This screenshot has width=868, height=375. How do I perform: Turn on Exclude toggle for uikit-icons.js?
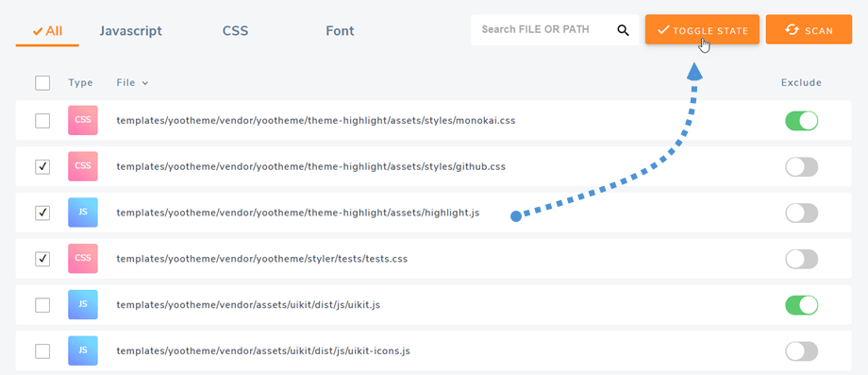[x=802, y=350]
